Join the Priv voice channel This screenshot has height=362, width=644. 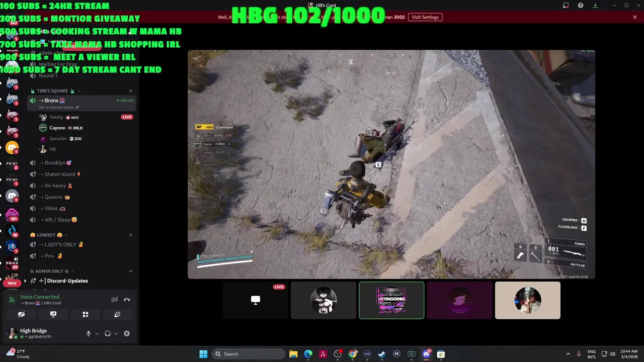click(80, 256)
